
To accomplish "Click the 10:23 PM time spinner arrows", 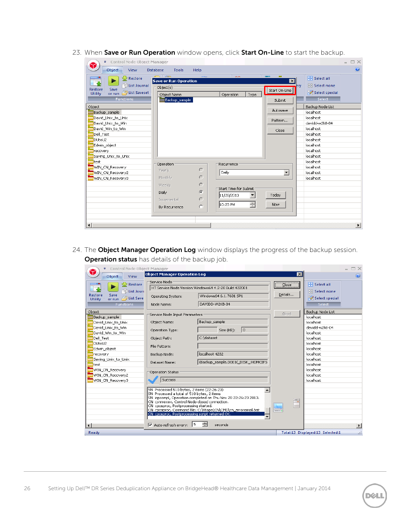I will tap(253, 205).
